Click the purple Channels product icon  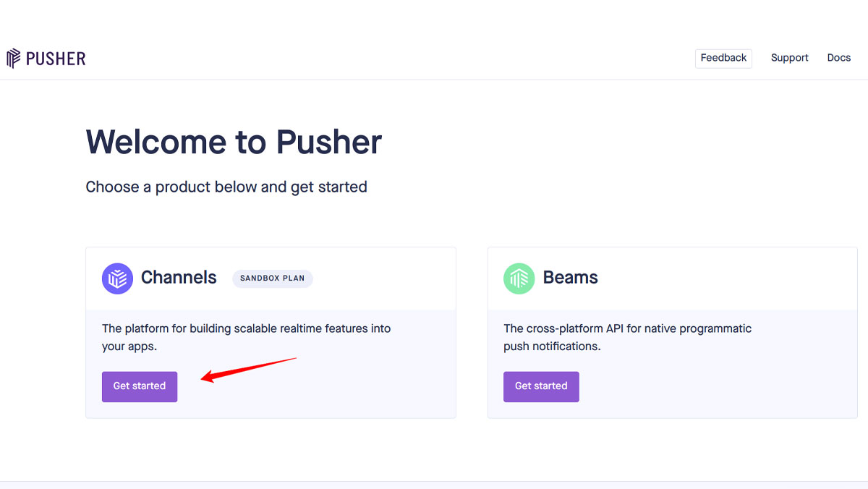pyautogui.click(x=117, y=278)
